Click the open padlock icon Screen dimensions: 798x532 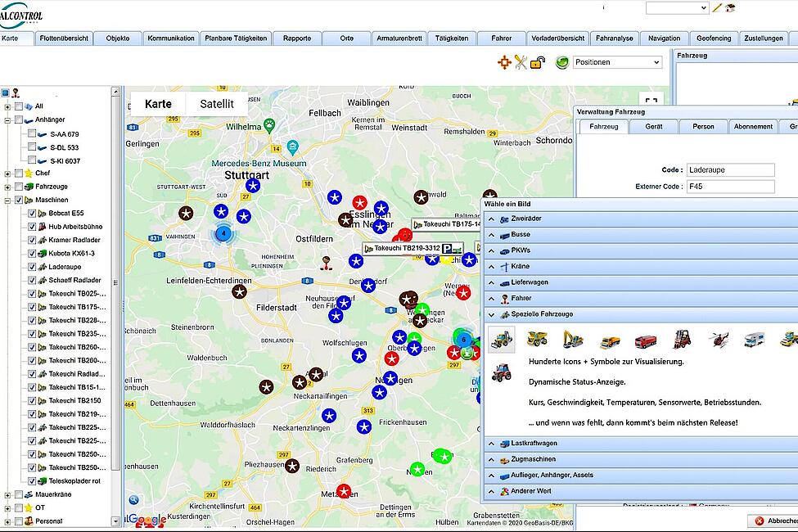[x=537, y=62]
